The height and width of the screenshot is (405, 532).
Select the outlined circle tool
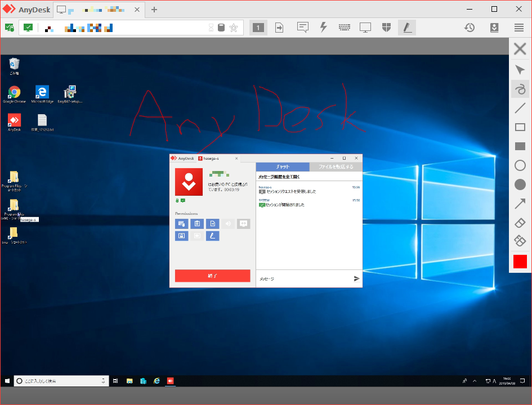click(x=520, y=165)
